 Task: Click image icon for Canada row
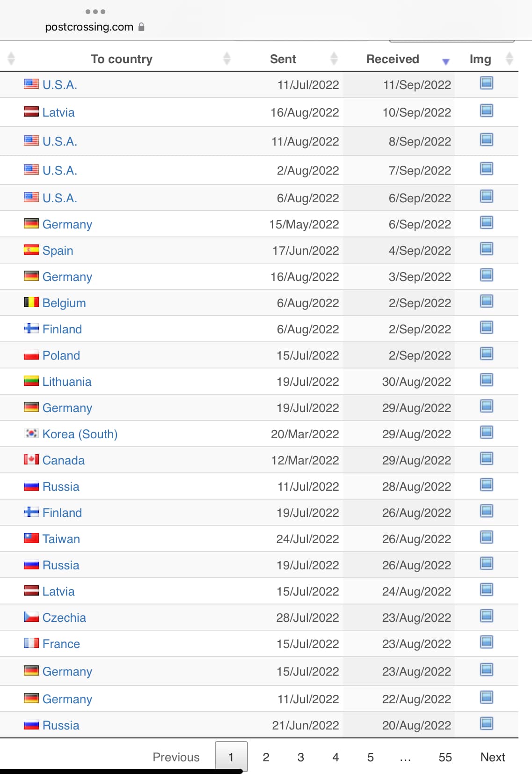point(487,458)
